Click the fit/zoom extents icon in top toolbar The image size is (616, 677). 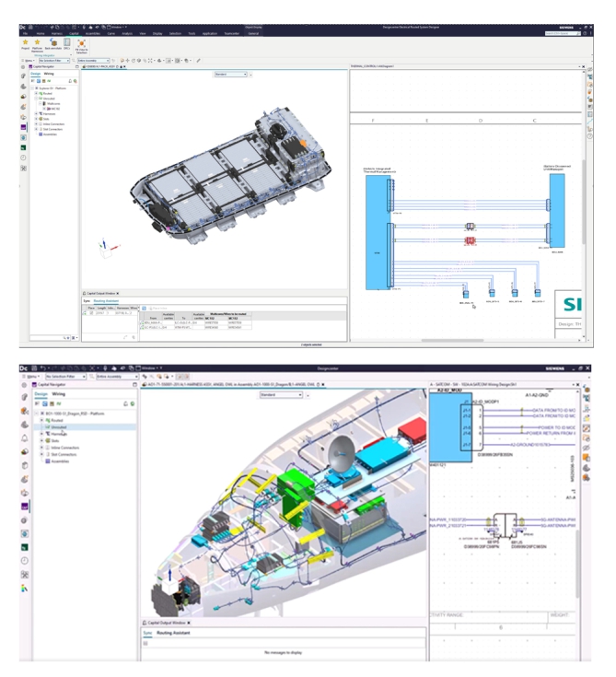click(150, 61)
